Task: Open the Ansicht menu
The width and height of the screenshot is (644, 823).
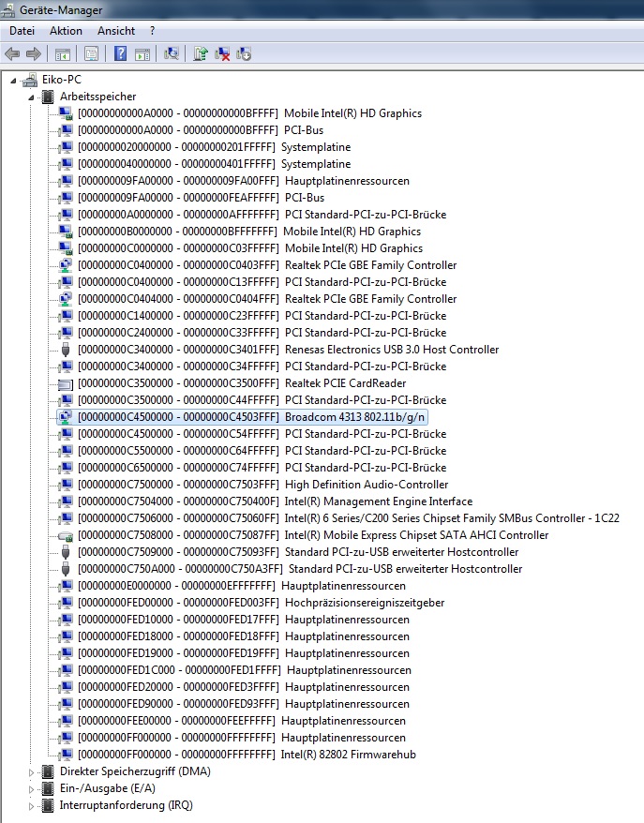Action: pos(116,31)
